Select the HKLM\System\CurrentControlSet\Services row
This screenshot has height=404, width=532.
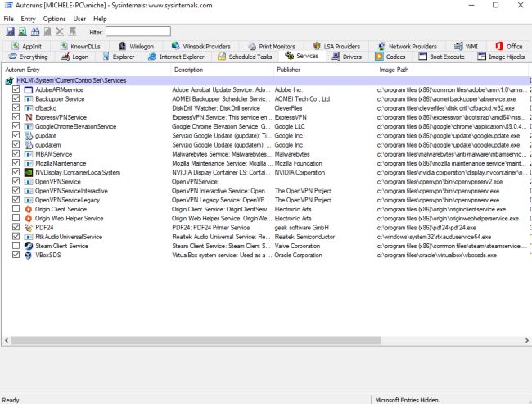pyautogui.click(x=266, y=80)
